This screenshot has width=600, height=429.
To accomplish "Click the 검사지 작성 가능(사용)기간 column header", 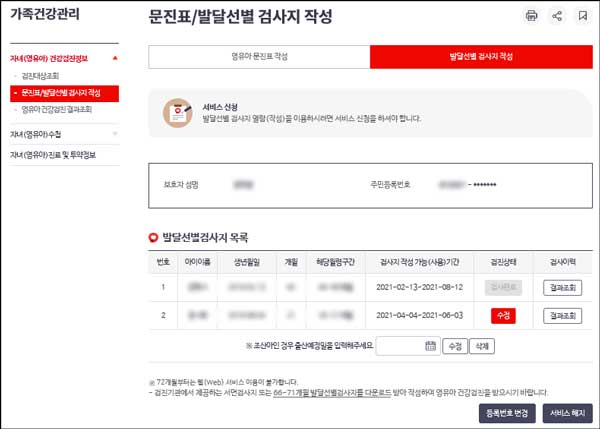I will point(419,262).
